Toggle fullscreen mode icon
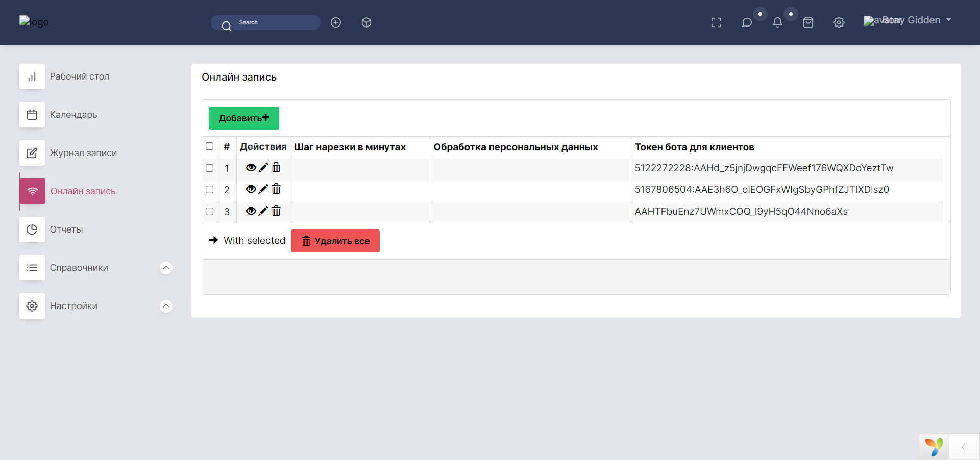 coord(717,22)
